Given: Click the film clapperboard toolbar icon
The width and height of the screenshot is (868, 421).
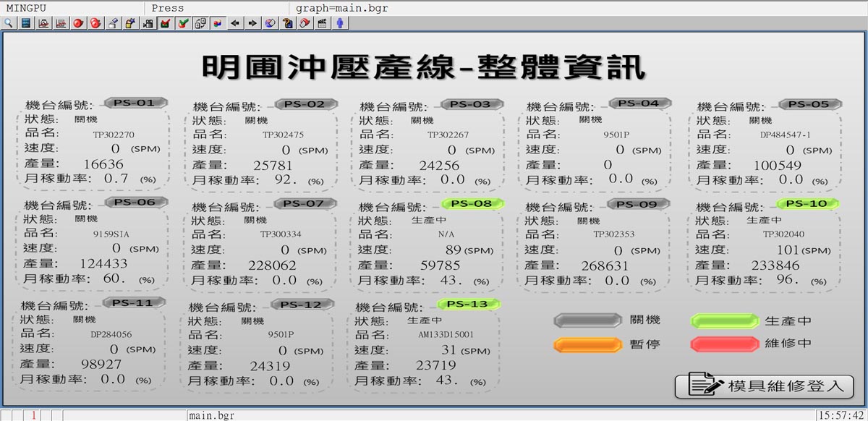Looking at the screenshot, I should (x=322, y=23).
